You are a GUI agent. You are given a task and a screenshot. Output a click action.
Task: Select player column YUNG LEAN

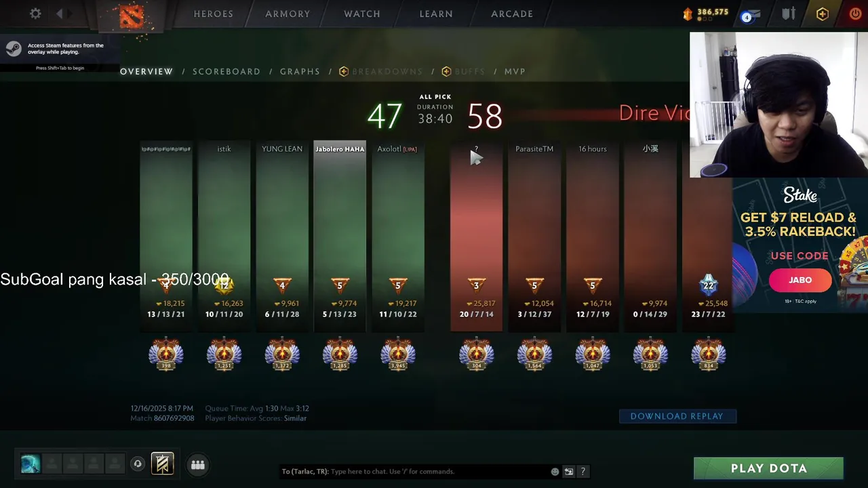point(282,237)
